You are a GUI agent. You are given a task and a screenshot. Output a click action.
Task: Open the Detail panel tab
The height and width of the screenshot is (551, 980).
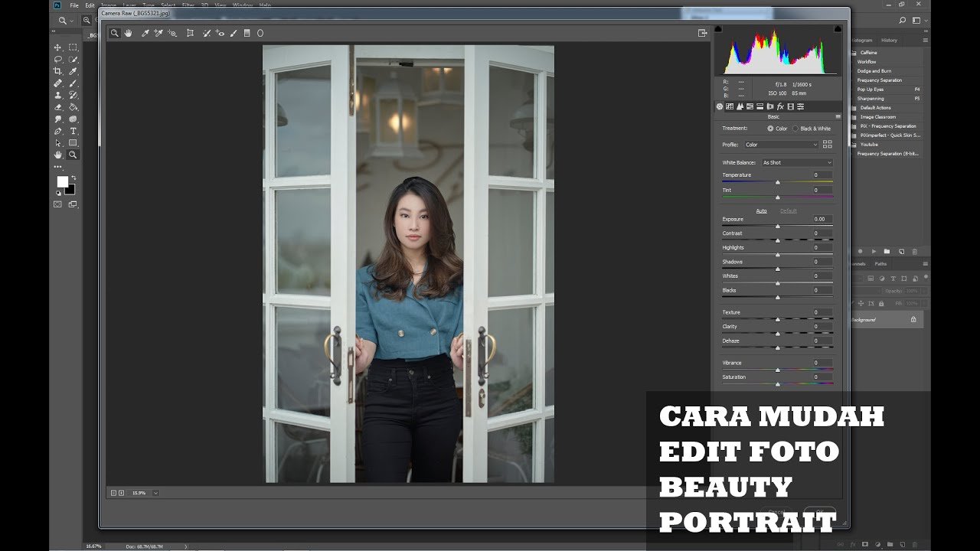tap(740, 106)
